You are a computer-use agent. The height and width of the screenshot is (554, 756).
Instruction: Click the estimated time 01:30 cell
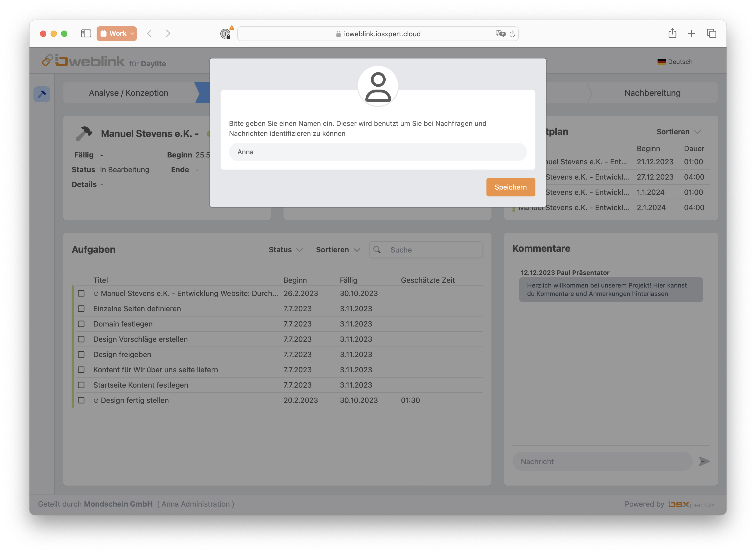coord(410,400)
